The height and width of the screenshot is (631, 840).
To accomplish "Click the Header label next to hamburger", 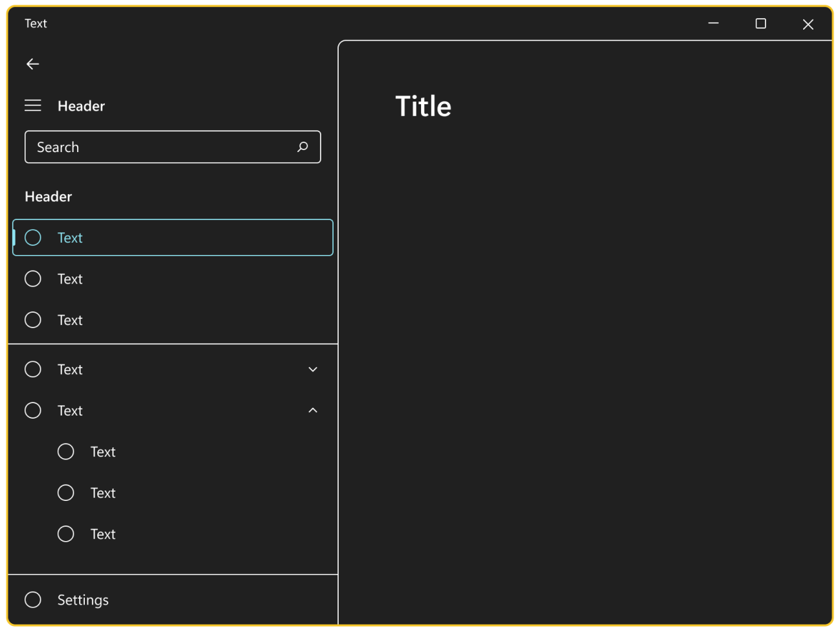I will click(x=81, y=106).
